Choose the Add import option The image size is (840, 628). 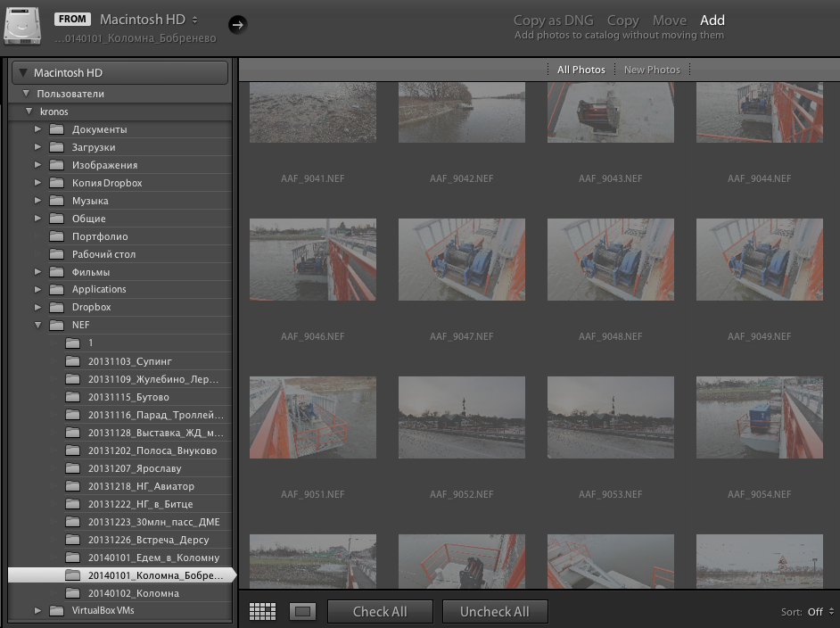tap(712, 21)
